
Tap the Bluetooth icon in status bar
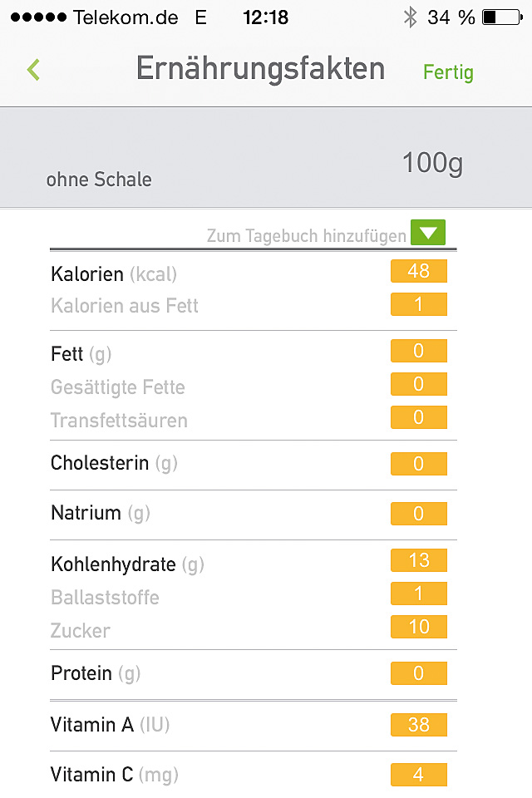(409, 17)
